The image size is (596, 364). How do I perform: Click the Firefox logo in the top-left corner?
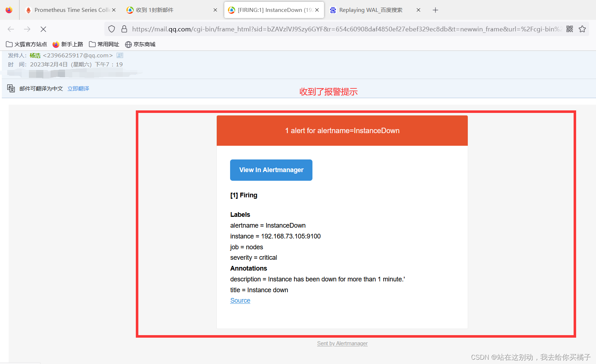8,10
